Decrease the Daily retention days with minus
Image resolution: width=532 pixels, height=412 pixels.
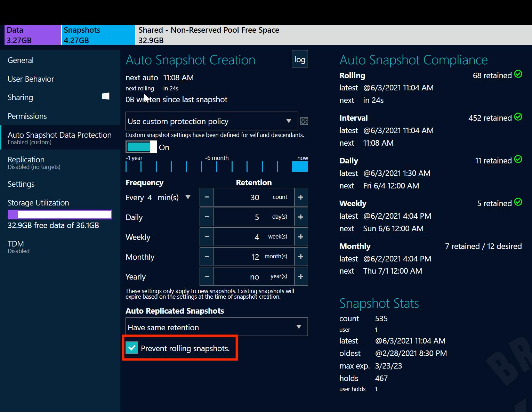pyautogui.click(x=207, y=217)
